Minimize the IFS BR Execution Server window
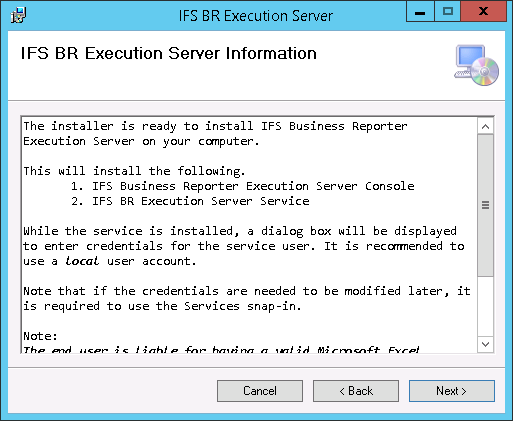This screenshot has width=513, height=421. pyautogui.click(x=420, y=12)
